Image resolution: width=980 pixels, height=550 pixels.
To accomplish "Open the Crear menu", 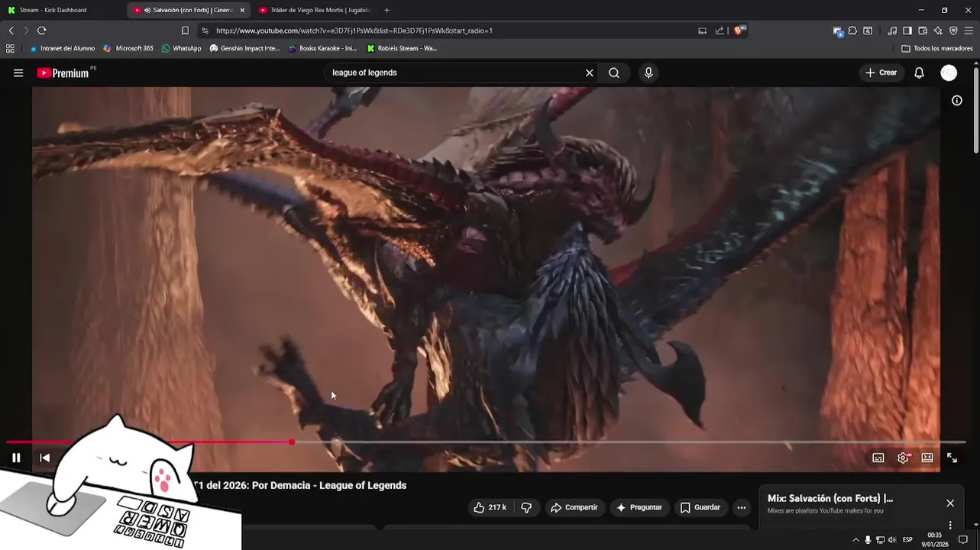I will pos(881,73).
